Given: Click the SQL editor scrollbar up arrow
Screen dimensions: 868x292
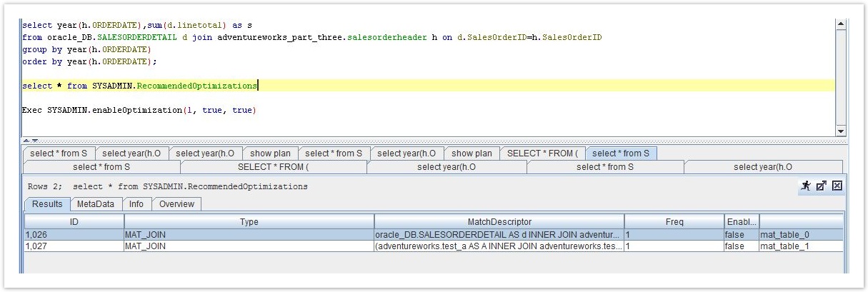Looking at the screenshot, I should click(840, 24).
